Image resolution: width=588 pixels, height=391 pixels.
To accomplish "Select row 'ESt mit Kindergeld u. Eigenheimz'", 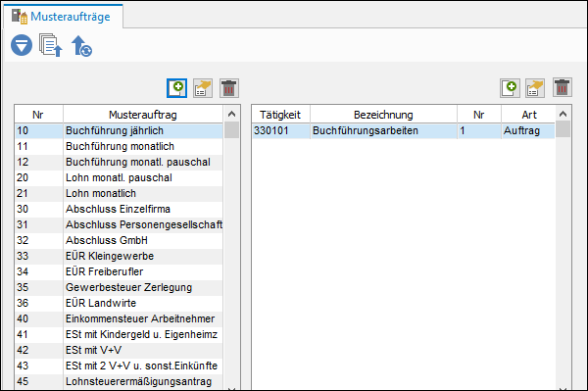I will point(119,334).
